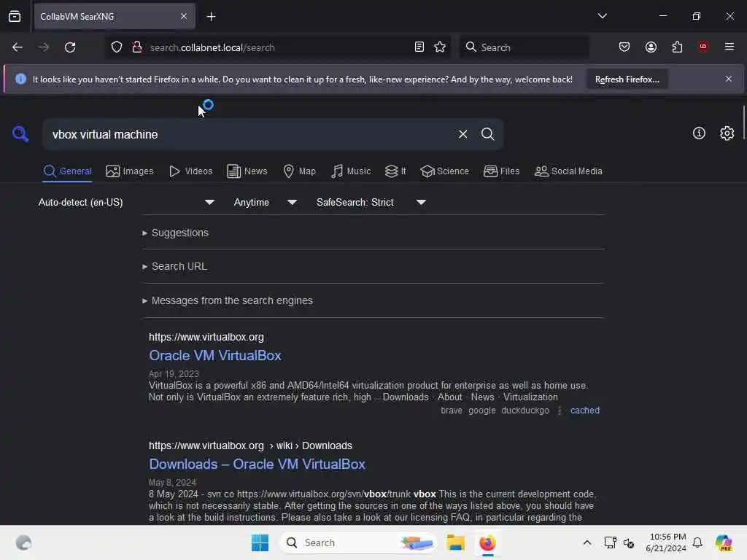Open the clock showing 10:56 PM
The height and width of the screenshot is (560, 747).
click(x=666, y=542)
